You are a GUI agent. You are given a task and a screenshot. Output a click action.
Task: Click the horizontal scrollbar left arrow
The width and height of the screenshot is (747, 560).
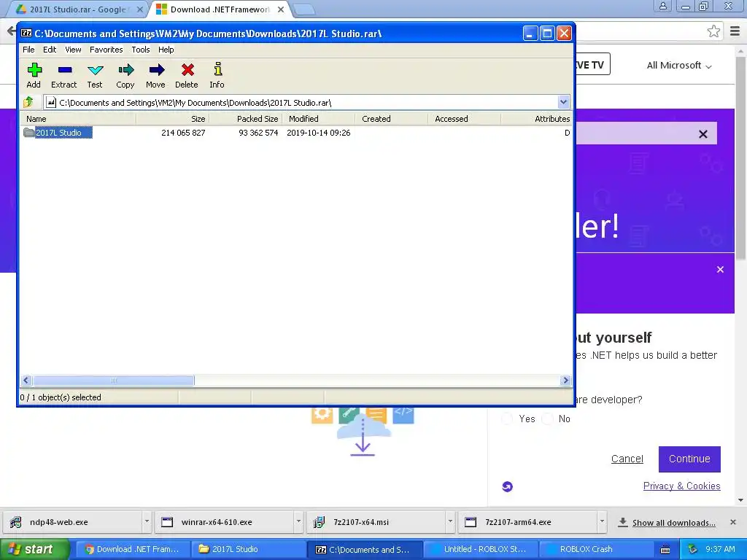26,381
